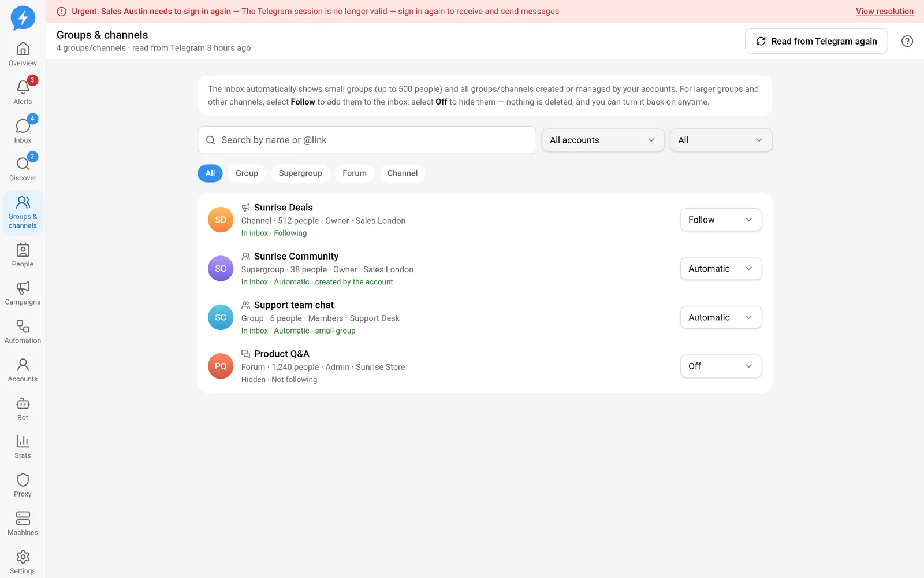
Task: Select the All filter tab
Action: (210, 173)
